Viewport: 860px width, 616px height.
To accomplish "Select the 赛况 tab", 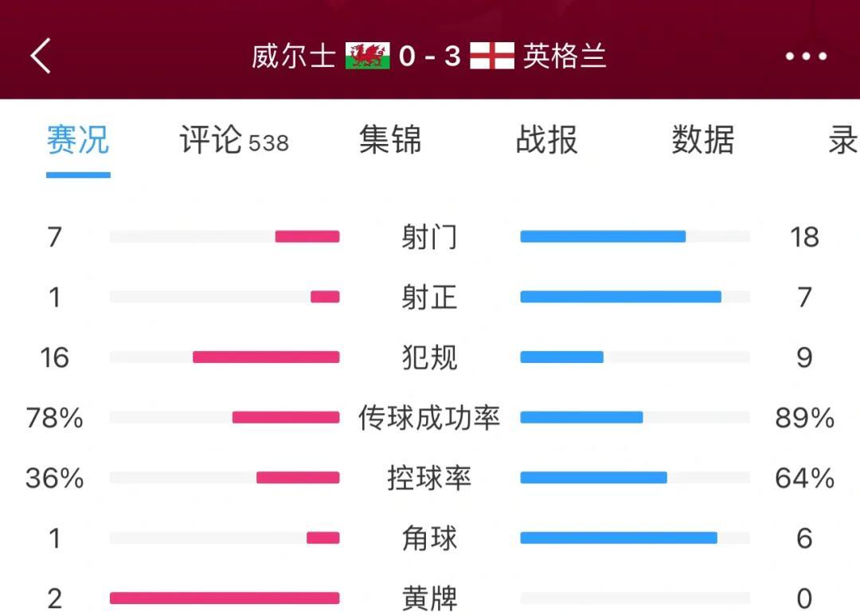I will point(78,140).
